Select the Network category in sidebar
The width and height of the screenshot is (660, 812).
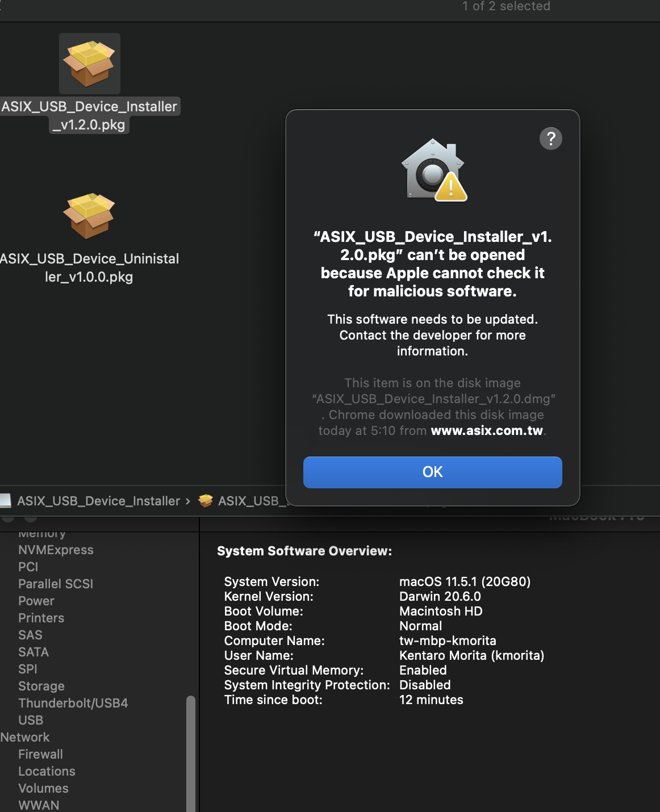click(x=25, y=737)
